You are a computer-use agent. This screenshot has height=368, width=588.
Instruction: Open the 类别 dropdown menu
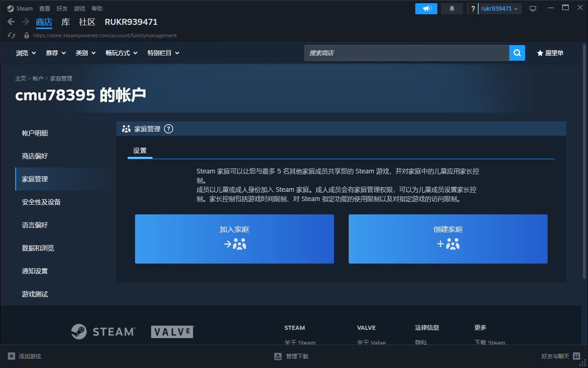pyautogui.click(x=86, y=53)
